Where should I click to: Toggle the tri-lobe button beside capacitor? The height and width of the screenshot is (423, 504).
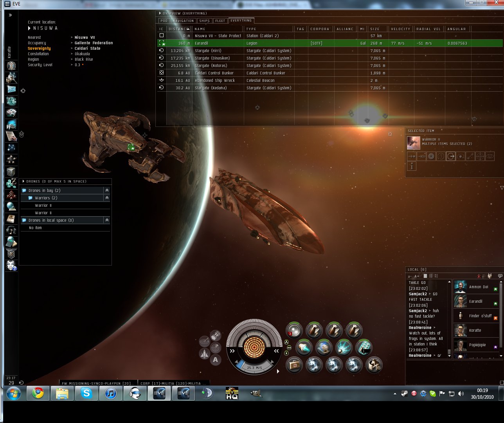286,342
